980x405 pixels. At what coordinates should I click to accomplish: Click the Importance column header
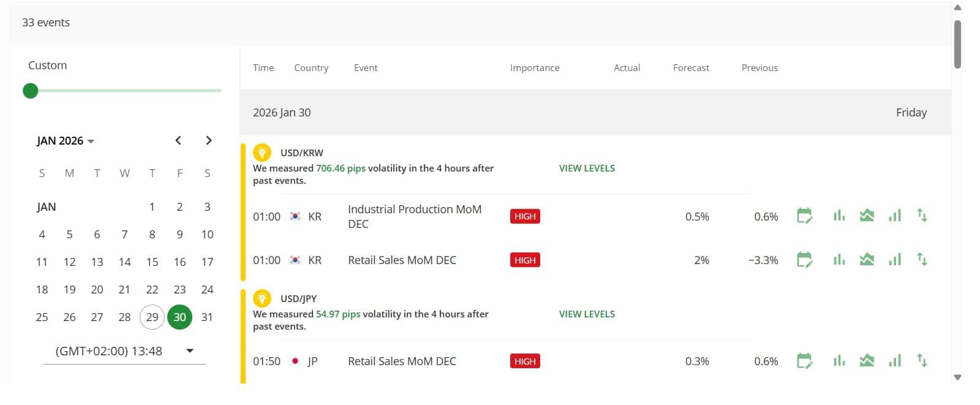[534, 68]
